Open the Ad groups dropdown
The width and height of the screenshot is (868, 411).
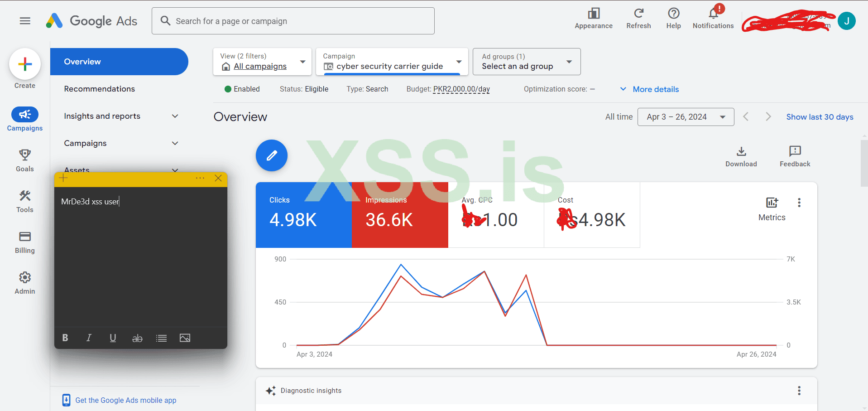coord(527,62)
